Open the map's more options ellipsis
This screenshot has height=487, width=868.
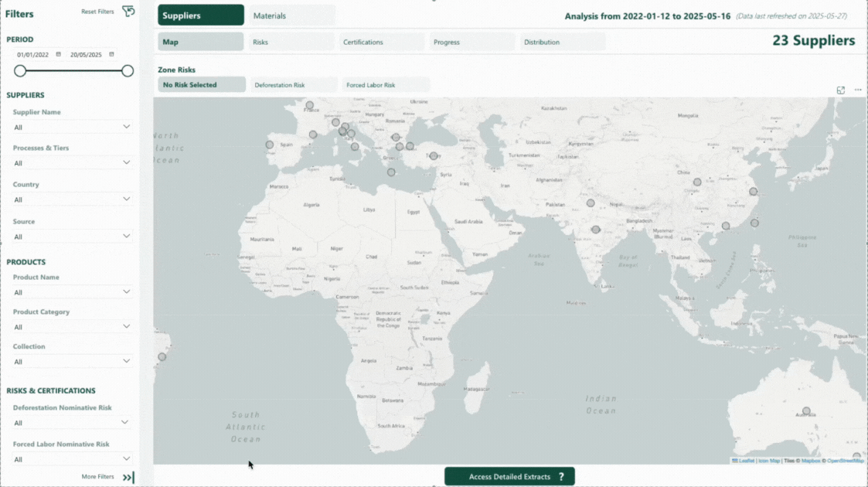(858, 90)
